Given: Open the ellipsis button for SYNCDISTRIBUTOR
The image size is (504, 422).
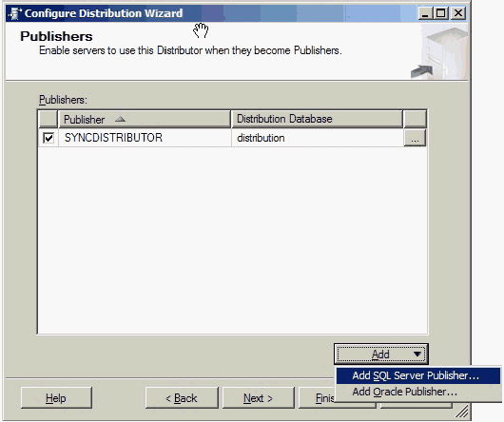Looking at the screenshot, I should click(415, 138).
